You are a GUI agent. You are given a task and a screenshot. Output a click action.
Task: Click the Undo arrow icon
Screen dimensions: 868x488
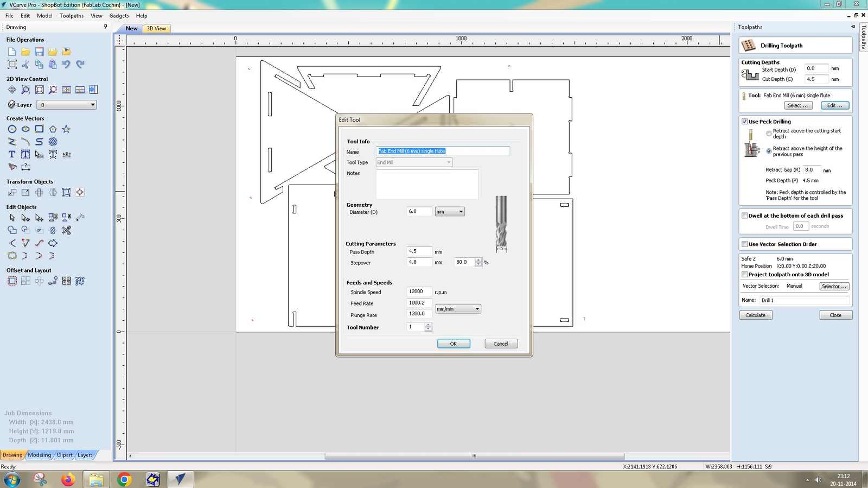click(x=66, y=64)
